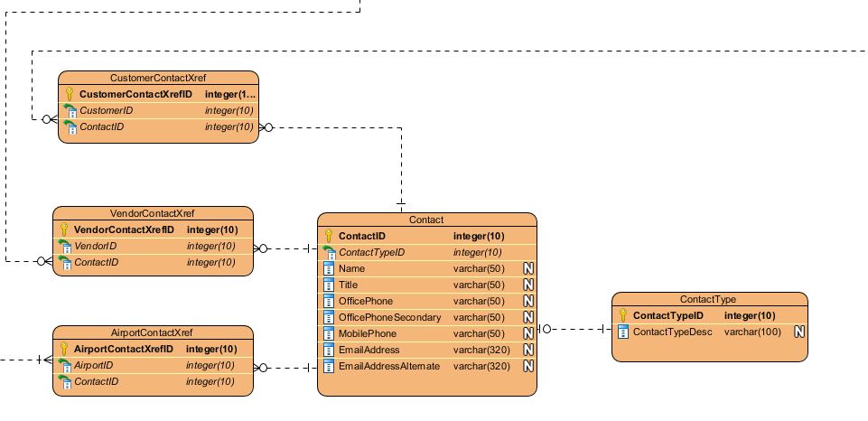
Task: Select the MobilePhone column label
Action: point(368,333)
